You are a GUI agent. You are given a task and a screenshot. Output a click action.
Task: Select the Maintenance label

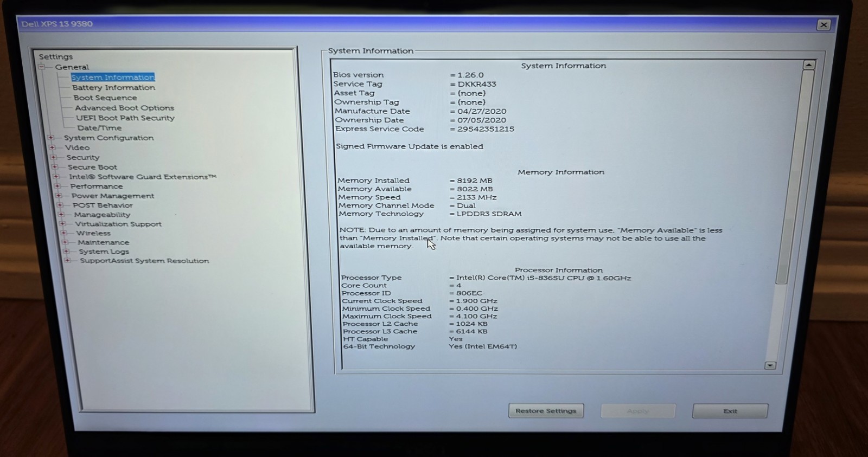[103, 242]
